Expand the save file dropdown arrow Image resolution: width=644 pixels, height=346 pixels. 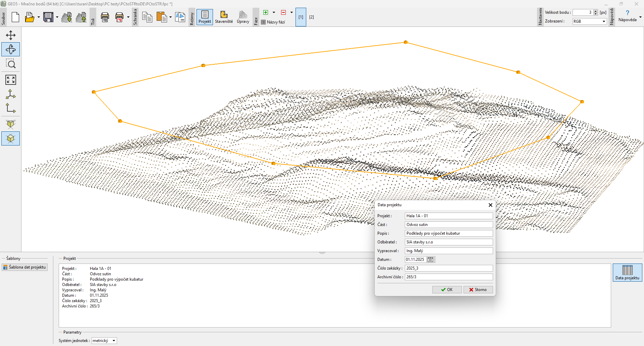coord(57,17)
